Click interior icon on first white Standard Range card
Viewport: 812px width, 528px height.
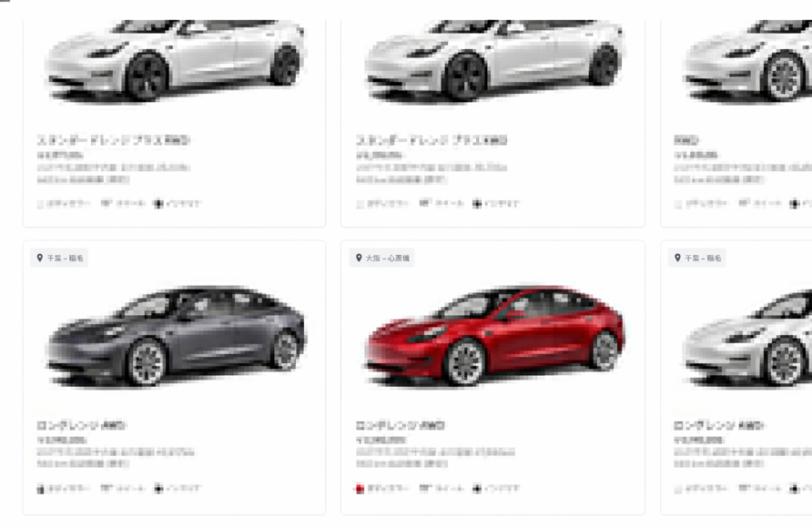click(158, 203)
